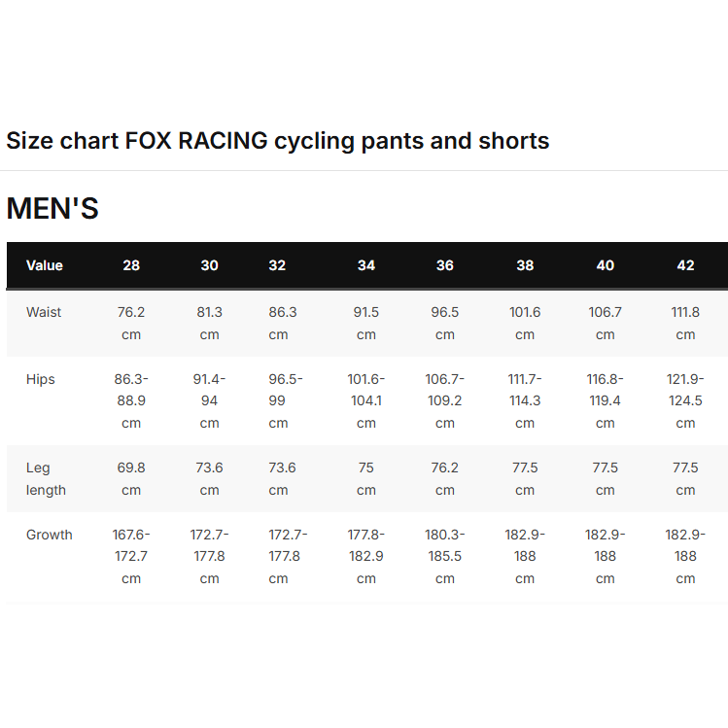Select the size 34 column header
728x728 pixels.
click(366, 265)
